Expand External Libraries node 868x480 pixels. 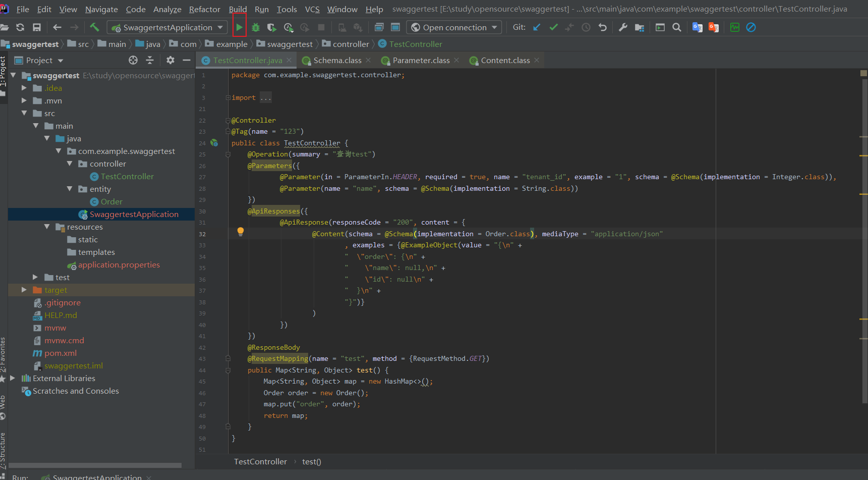point(13,378)
